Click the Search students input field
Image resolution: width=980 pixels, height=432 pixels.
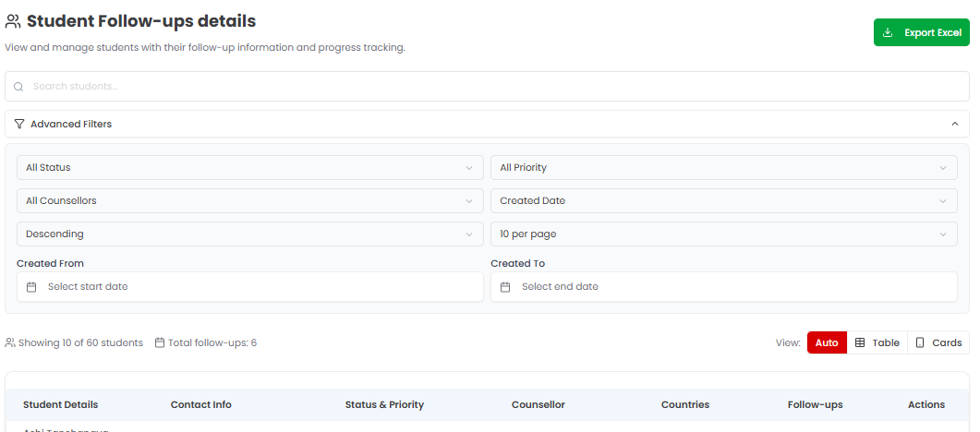tap(490, 87)
